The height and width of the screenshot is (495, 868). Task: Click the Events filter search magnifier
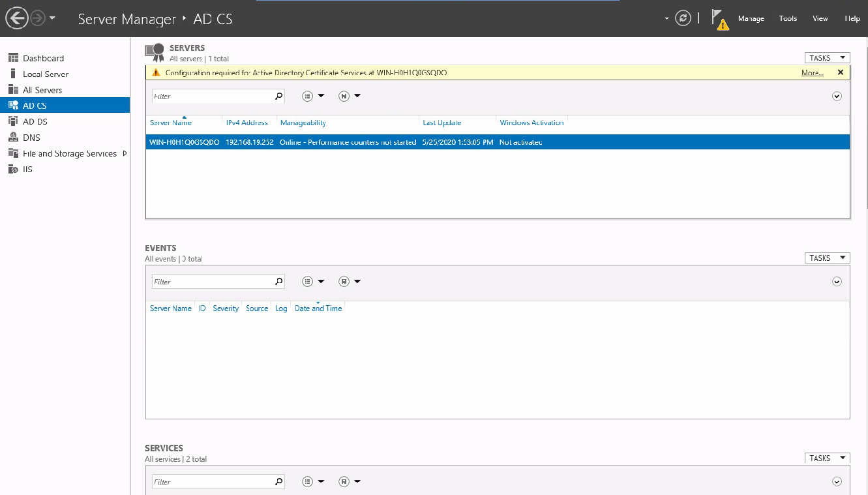pyautogui.click(x=279, y=282)
